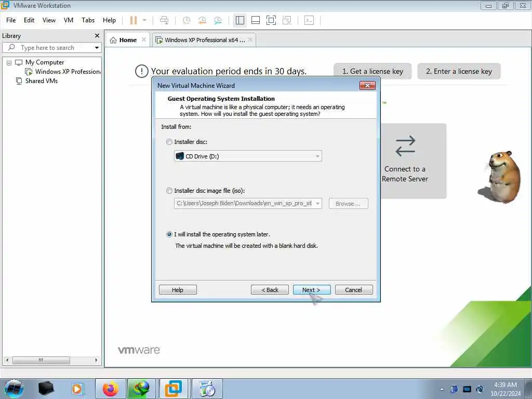Click Connect to a Remote Server tile
532x399 pixels.
coord(413,161)
